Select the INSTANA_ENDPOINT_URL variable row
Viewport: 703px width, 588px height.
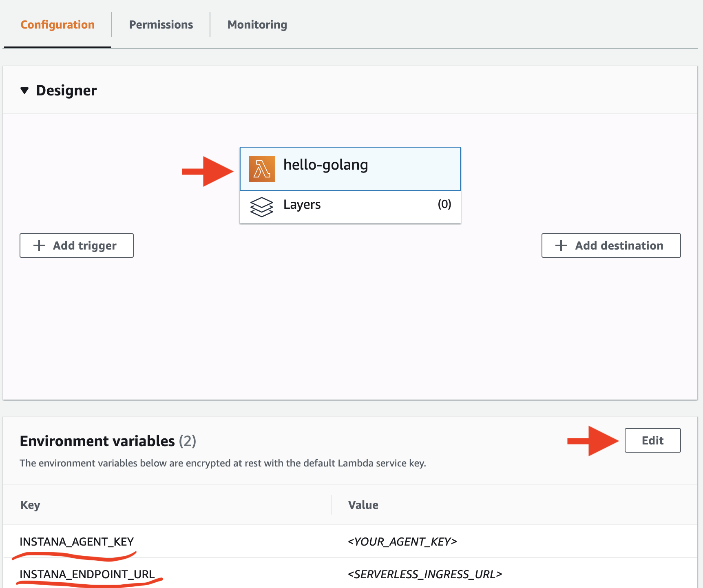tap(87, 574)
